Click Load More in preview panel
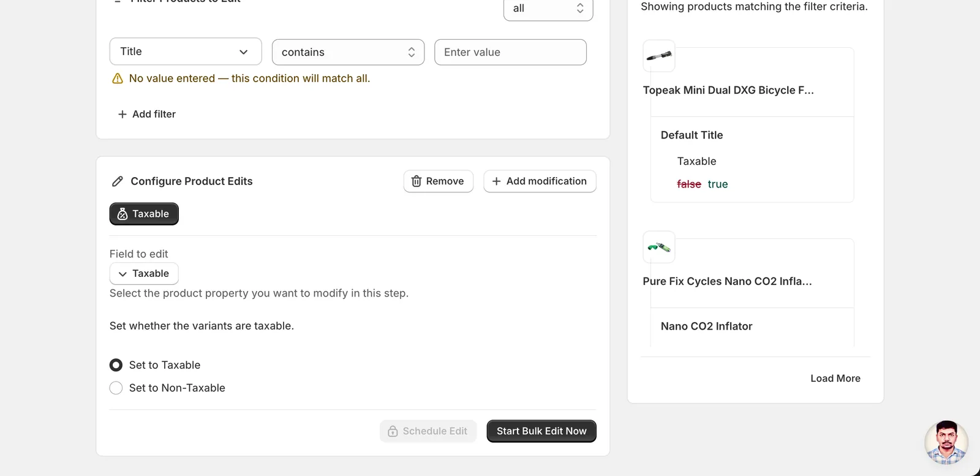 pyautogui.click(x=835, y=379)
